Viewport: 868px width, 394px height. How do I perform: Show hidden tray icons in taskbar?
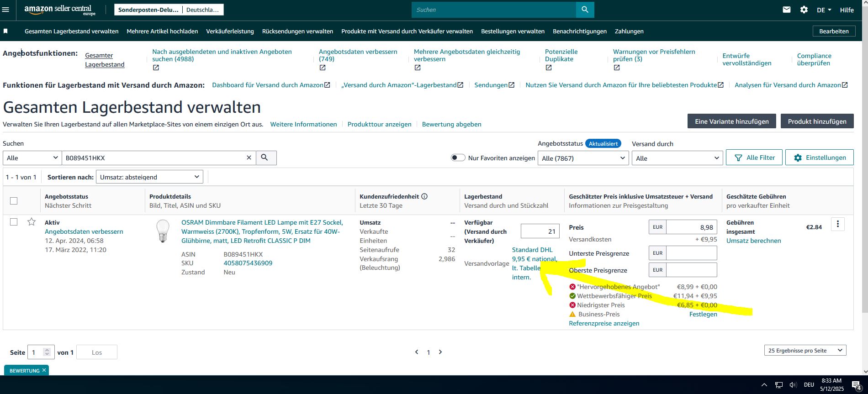pos(764,385)
